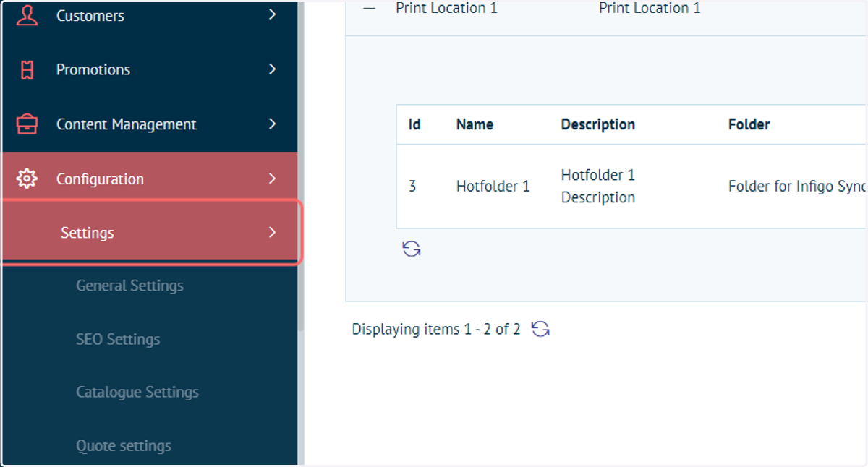Screen dimensions: 868x467
Task: Expand the Content Management chevron
Action: click(x=272, y=124)
